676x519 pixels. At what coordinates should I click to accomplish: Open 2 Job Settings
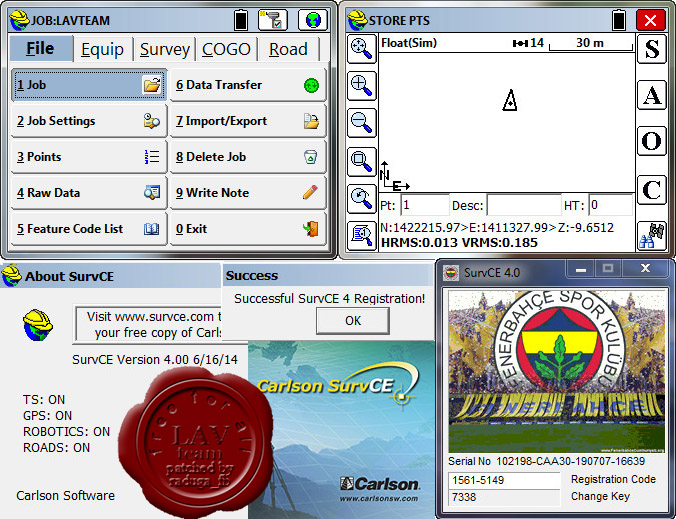click(89, 121)
